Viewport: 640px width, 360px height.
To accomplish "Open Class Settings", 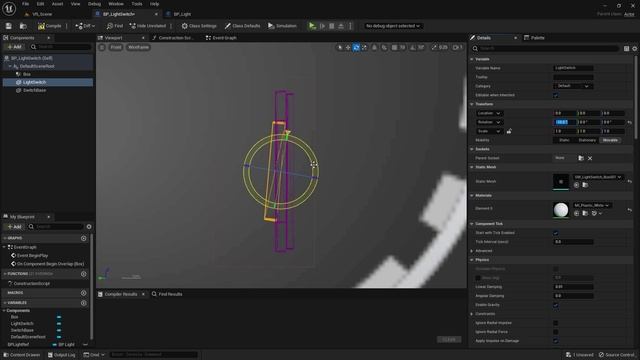I will [199, 26].
